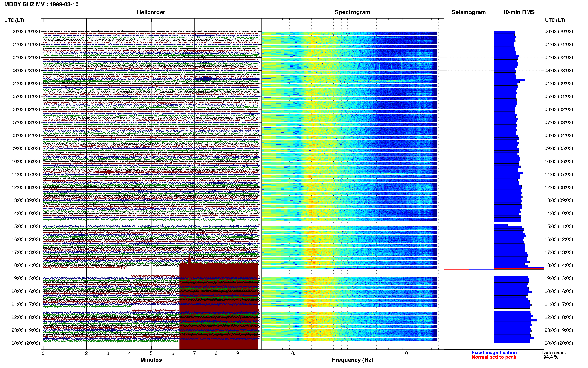The image size is (588, 368).
Task: Pick the right-axis time label 10:03 (06:03)
Action: tap(559, 161)
